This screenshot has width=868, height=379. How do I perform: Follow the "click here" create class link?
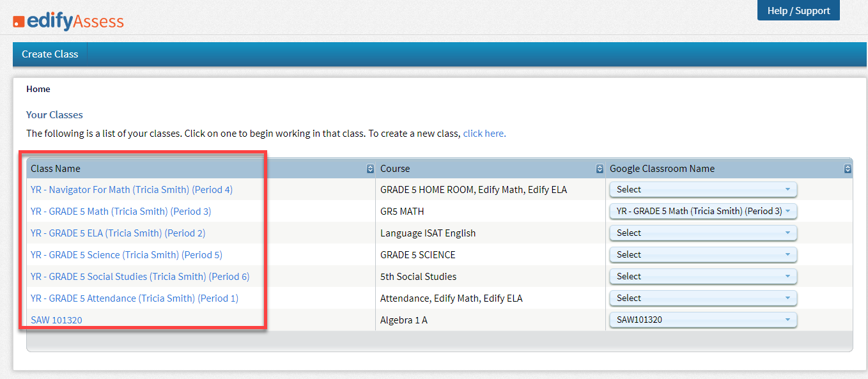pyautogui.click(x=484, y=134)
